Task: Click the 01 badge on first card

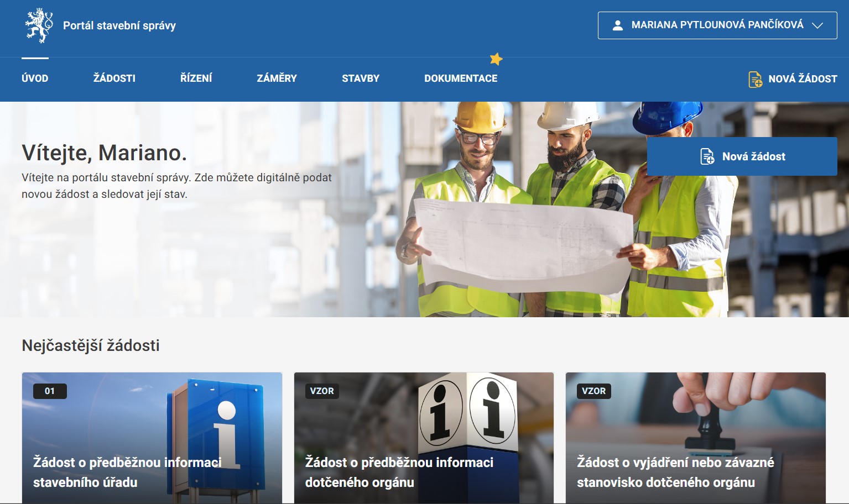Action: (x=50, y=391)
